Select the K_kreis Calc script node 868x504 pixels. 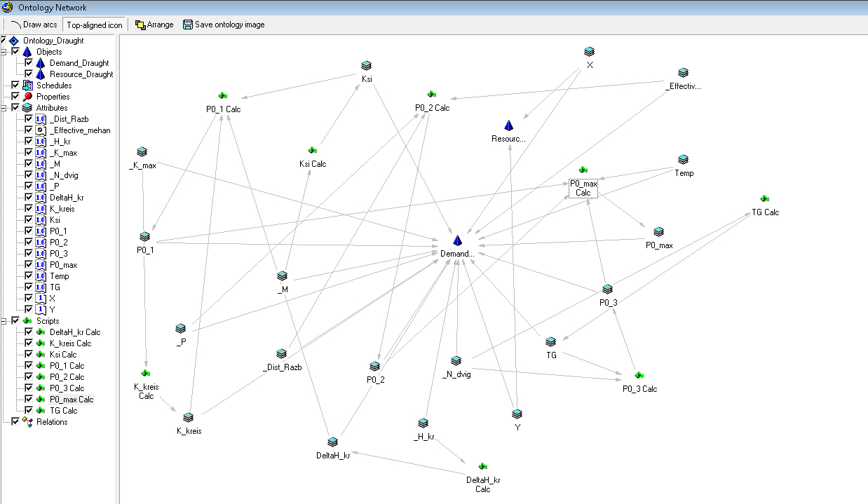tap(146, 374)
